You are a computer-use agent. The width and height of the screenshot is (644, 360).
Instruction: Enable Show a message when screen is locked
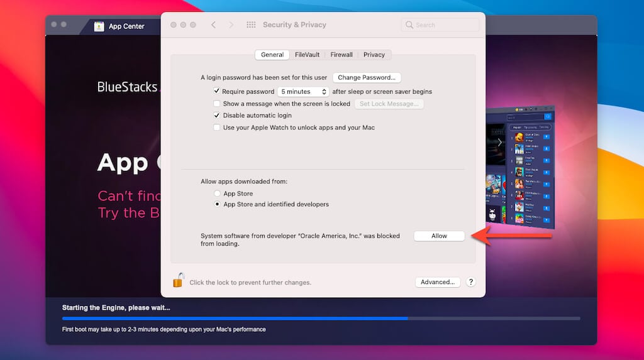tap(216, 104)
